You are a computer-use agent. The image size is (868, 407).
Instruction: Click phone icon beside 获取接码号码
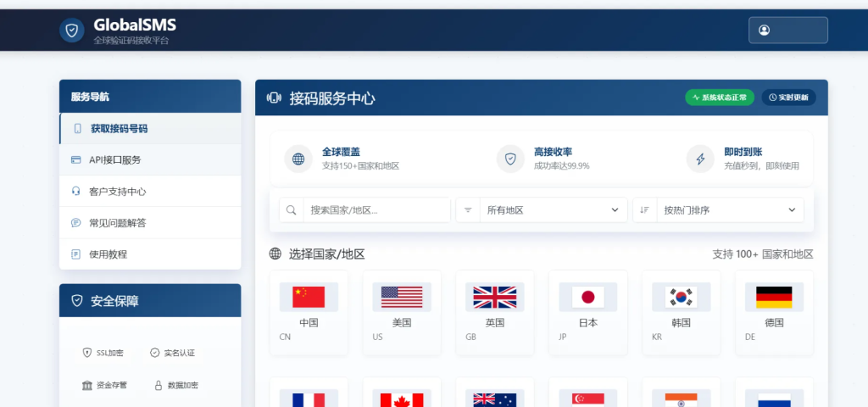coord(77,129)
